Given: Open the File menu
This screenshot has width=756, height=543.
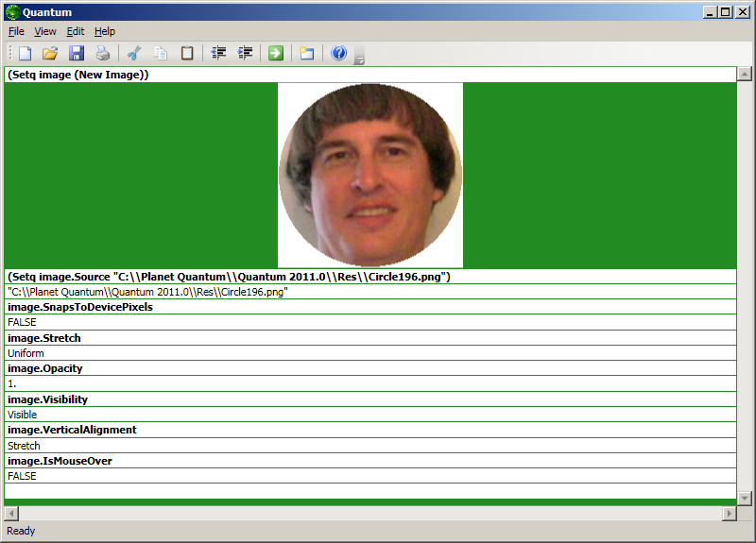Looking at the screenshot, I should [16, 31].
